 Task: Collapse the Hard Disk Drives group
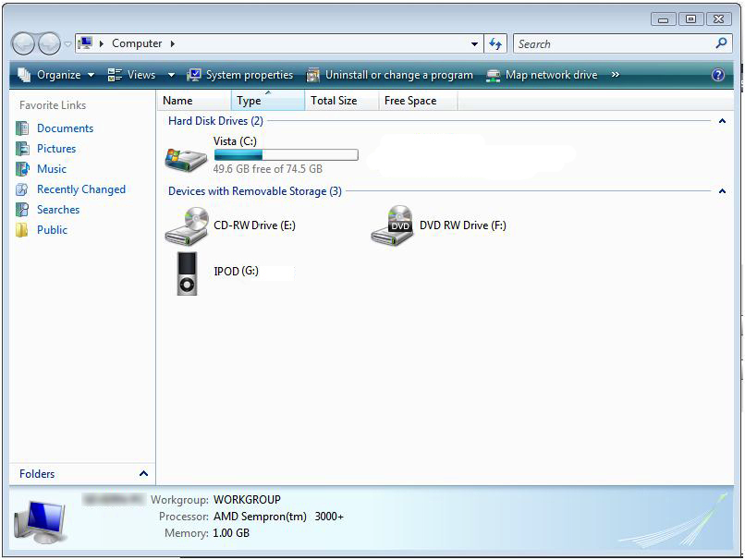point(722,121)
